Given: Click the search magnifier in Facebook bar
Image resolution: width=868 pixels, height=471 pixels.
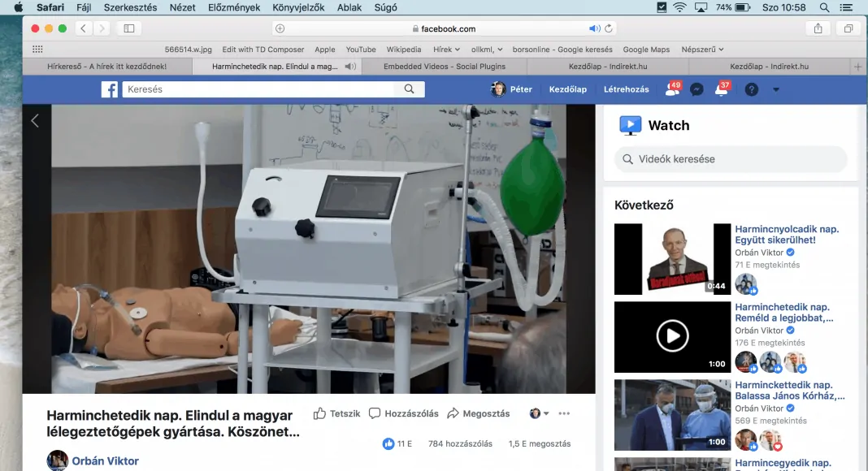Looking at the screenshot, I should tap(409, 89).
